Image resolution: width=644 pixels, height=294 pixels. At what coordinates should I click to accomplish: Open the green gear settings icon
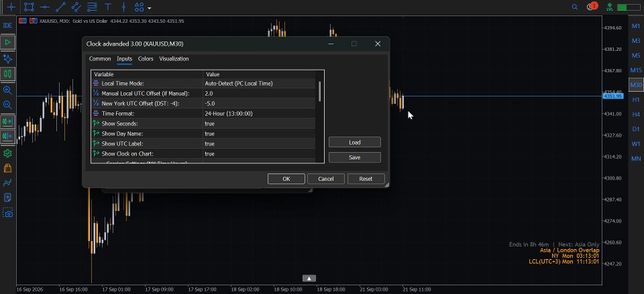pos(7,153)
